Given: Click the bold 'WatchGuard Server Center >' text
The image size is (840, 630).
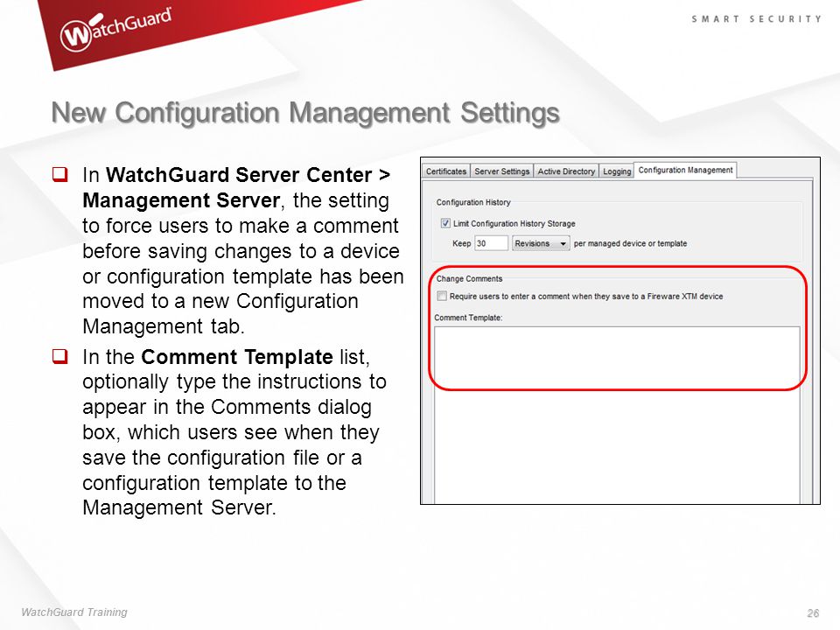Looking at the screenshot, I should point(248,175).
